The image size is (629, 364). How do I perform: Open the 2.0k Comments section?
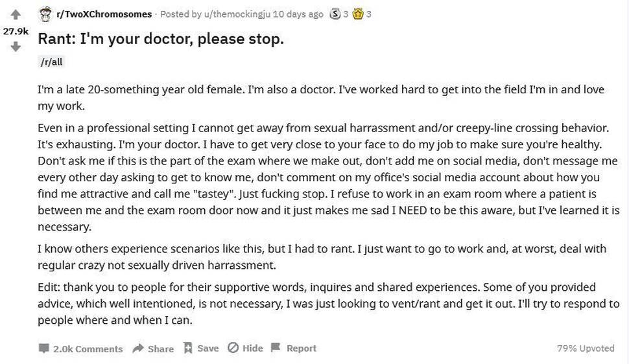point(88,348)
